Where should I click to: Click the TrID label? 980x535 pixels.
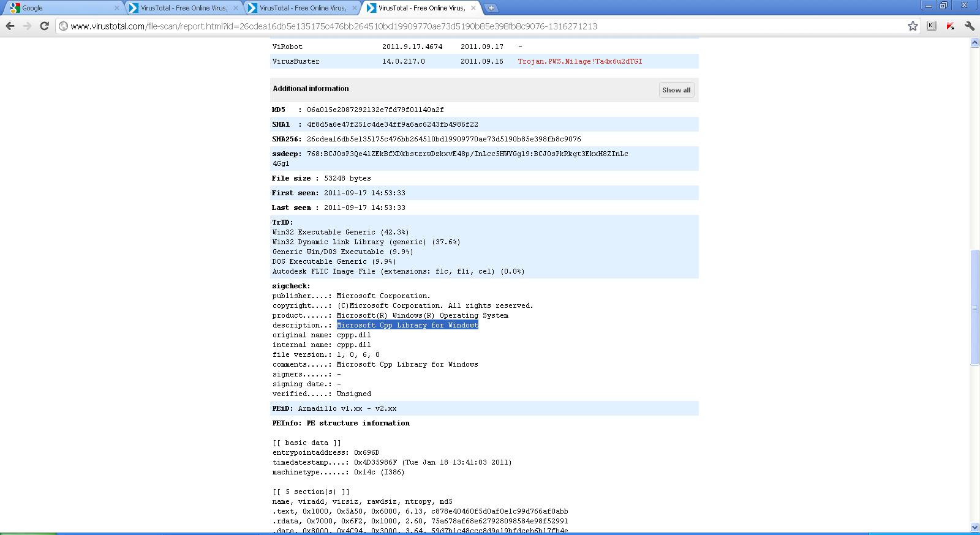pyautogui.click(x=283, y=222)
